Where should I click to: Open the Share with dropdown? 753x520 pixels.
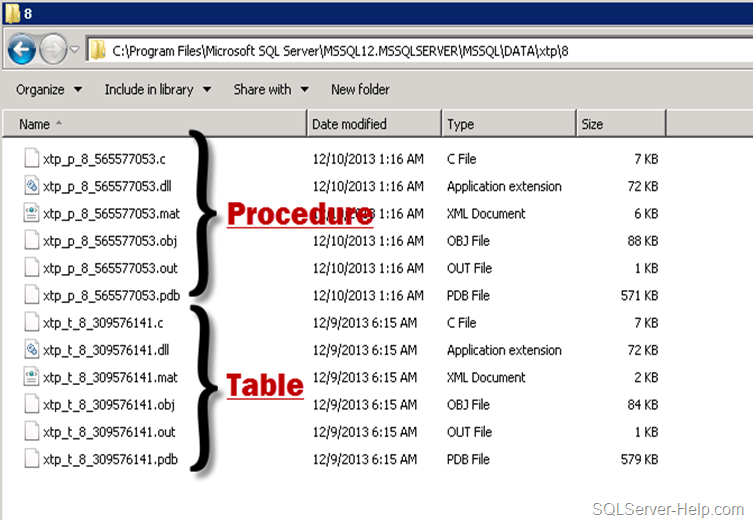point(271,90)
